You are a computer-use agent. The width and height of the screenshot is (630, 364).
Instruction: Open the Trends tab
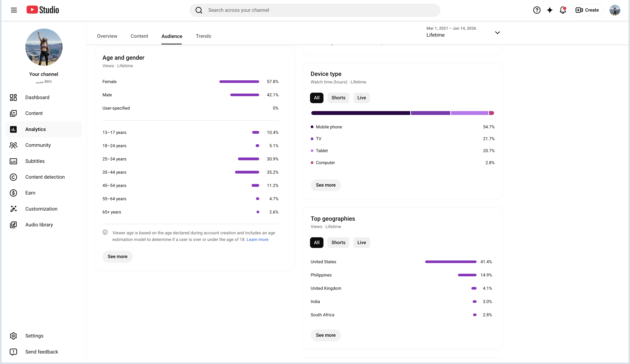[x=203, y=36]
